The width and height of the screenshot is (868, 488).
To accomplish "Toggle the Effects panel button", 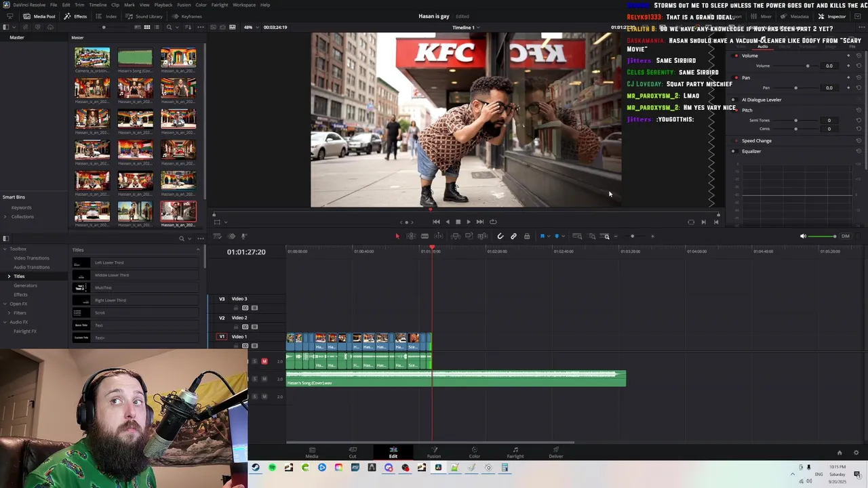I will (x=75, y=16).
